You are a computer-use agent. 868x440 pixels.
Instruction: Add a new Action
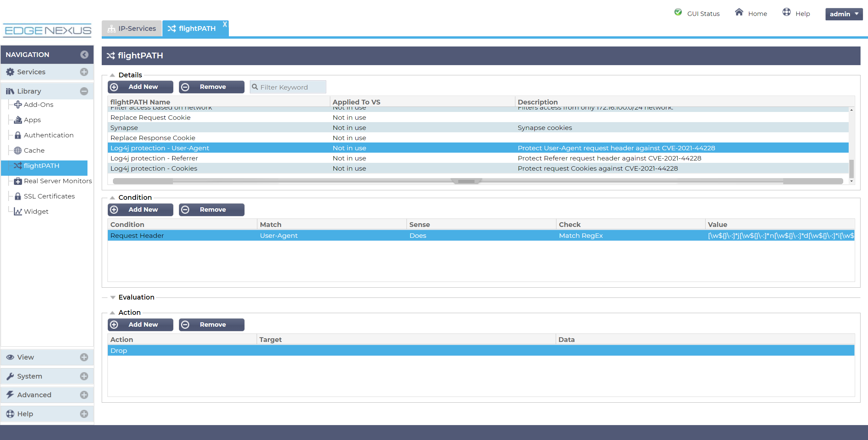(140, 325)
